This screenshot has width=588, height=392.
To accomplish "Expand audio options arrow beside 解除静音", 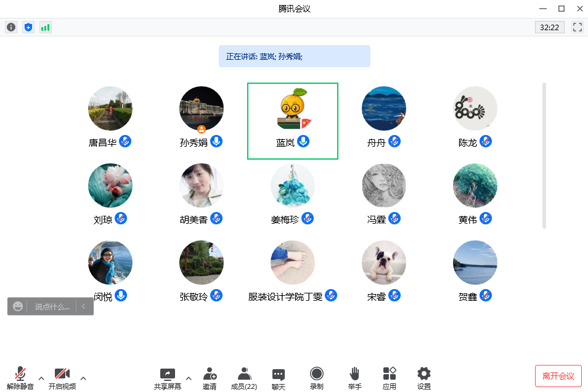I will [41, 378].
